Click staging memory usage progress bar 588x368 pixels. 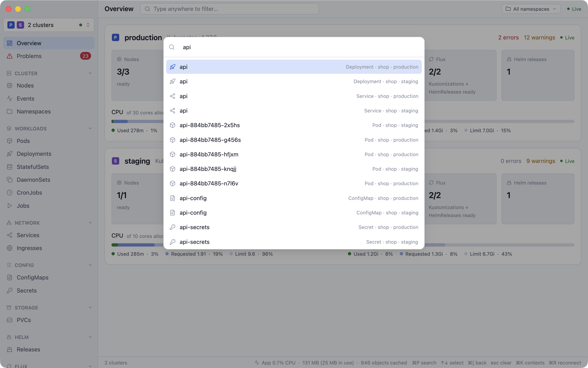499,245
